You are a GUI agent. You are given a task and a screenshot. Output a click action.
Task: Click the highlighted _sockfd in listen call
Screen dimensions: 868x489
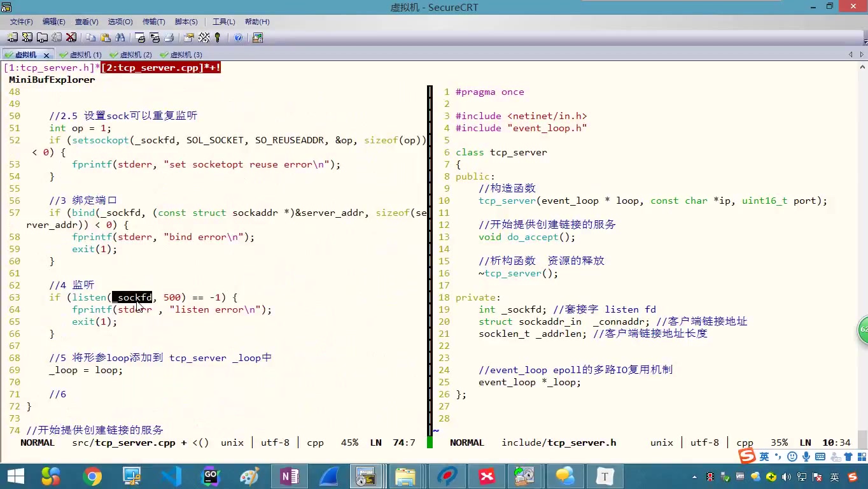tap(132, 297)
